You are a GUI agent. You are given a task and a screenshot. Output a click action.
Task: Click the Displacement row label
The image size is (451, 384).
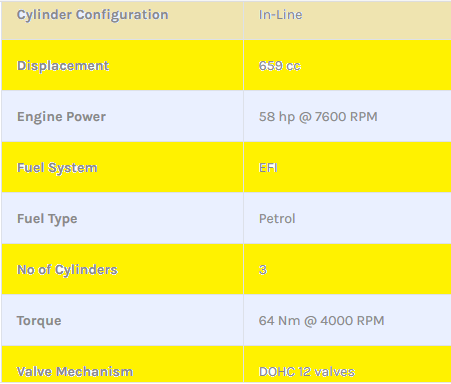pos(63,66)
